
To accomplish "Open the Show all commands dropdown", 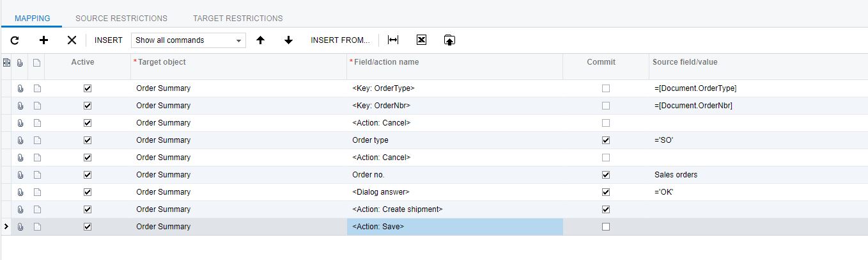I will [x=188, y=40].
